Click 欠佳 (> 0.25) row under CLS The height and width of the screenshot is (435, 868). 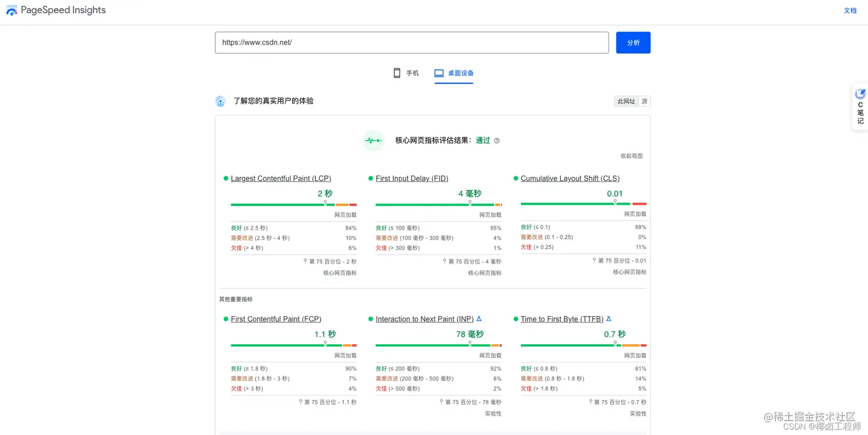583,247
